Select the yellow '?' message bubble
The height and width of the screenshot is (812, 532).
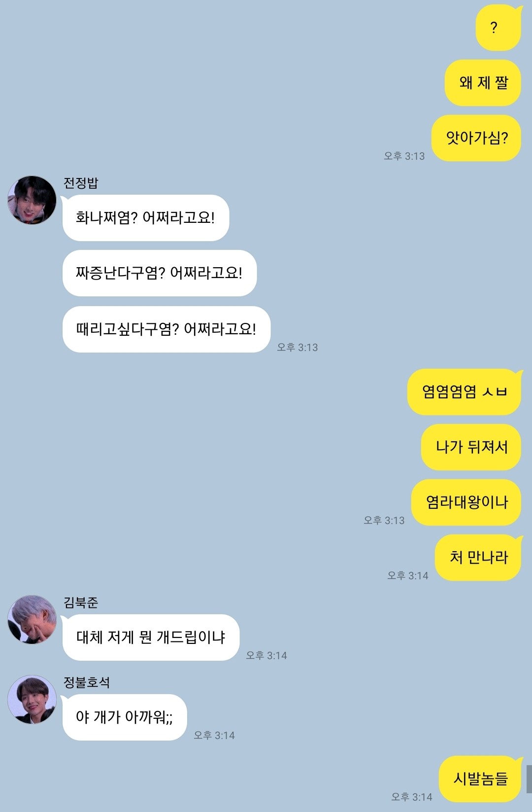[499, 28]
